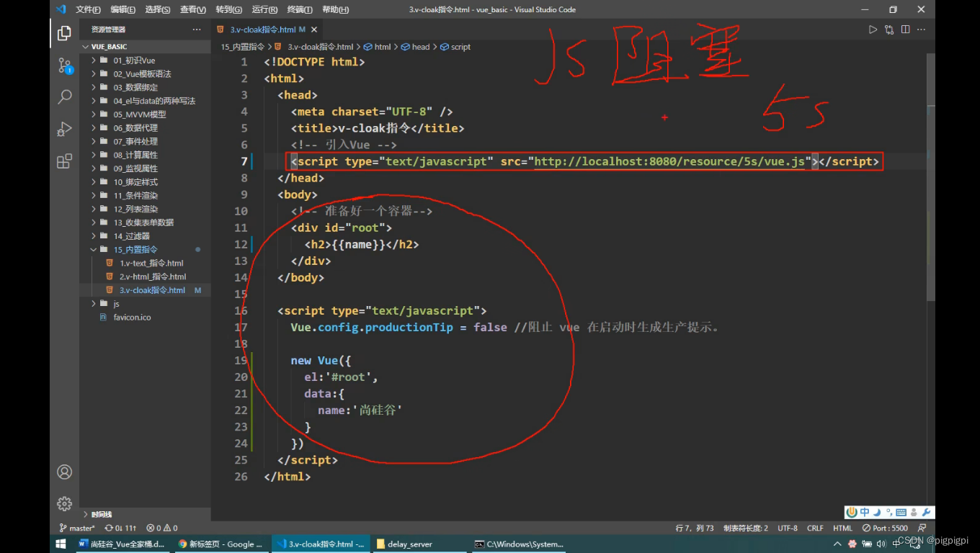The width and height of the screenshot is (980, 553).
Task: Click the IME logo icon on the floating toolbar
Action: (852, 513)
